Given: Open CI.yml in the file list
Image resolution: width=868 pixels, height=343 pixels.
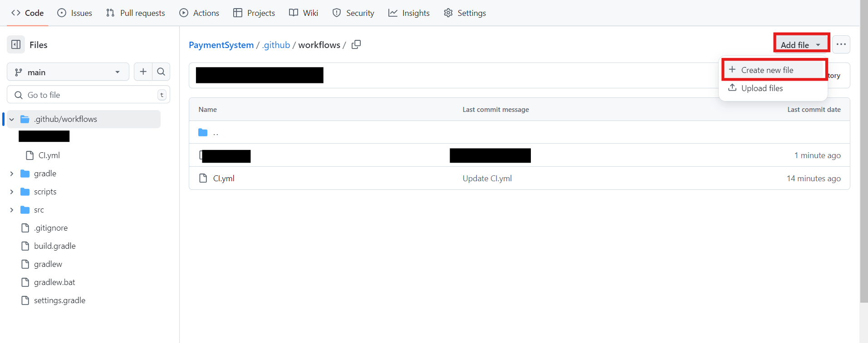Looking at the screenshot, I should coord(224,179).
